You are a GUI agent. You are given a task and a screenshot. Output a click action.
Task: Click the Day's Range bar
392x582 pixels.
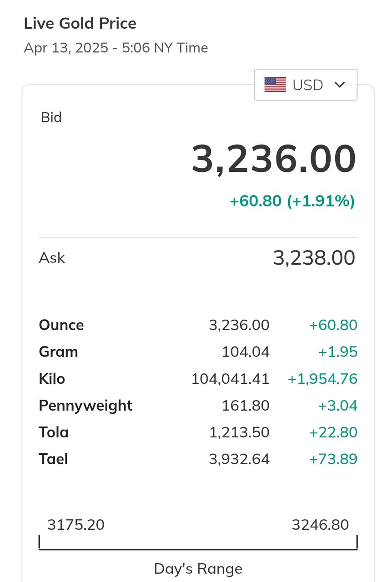[x=198, y=543]
